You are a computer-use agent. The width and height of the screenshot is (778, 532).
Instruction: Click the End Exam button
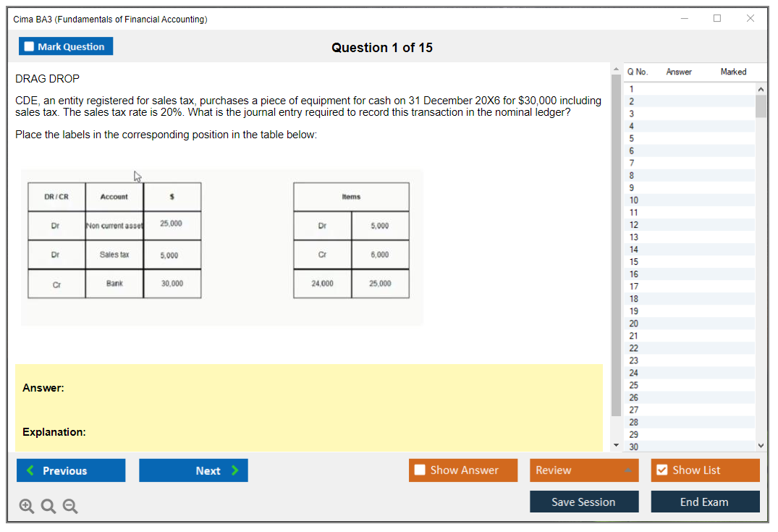click(705, 502)
